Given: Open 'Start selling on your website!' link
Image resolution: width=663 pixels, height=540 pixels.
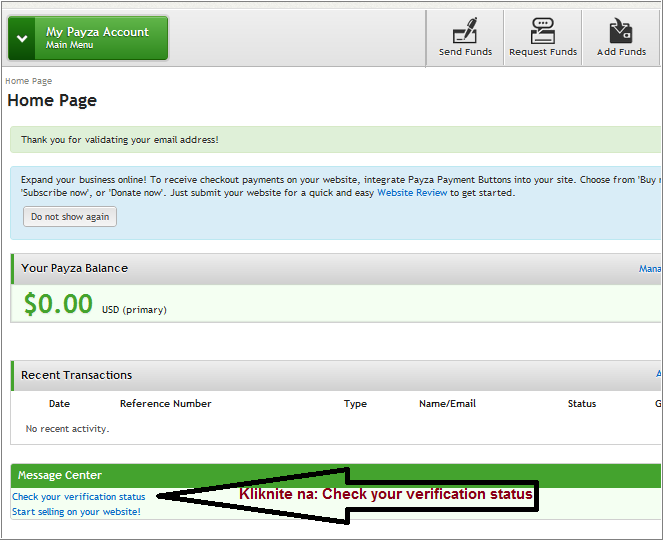Looking at the screenshot, I should [76, 512].
